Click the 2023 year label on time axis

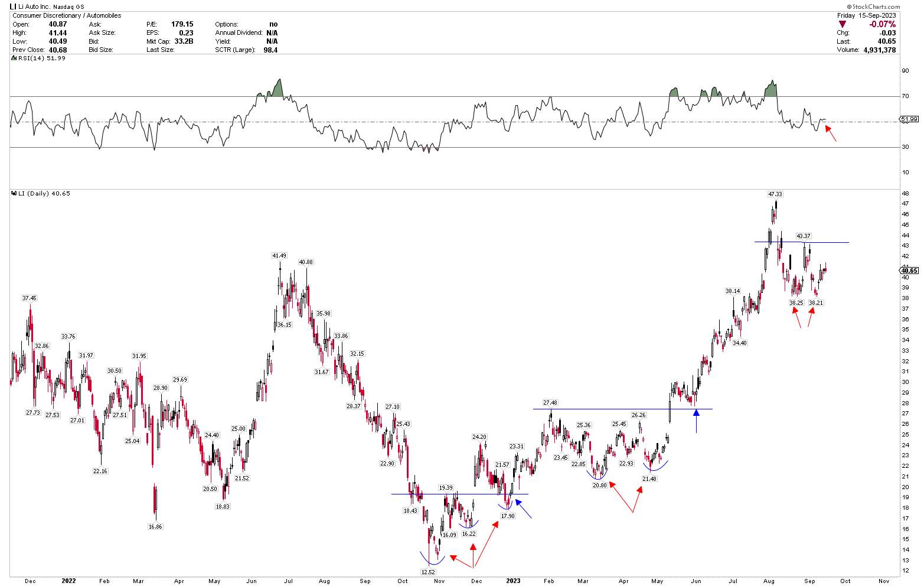pos(513,581)
